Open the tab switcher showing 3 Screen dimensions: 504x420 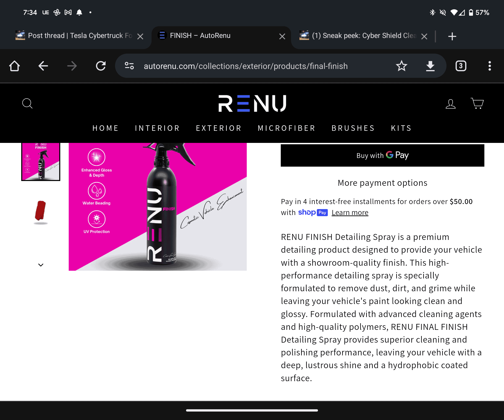tap(461, 66)
